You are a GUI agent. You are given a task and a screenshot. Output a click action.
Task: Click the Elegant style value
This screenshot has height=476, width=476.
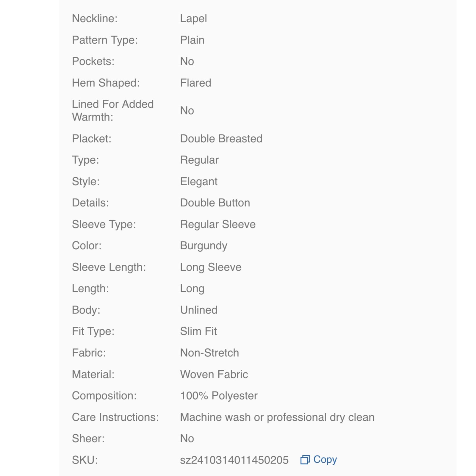pos(199,181)
